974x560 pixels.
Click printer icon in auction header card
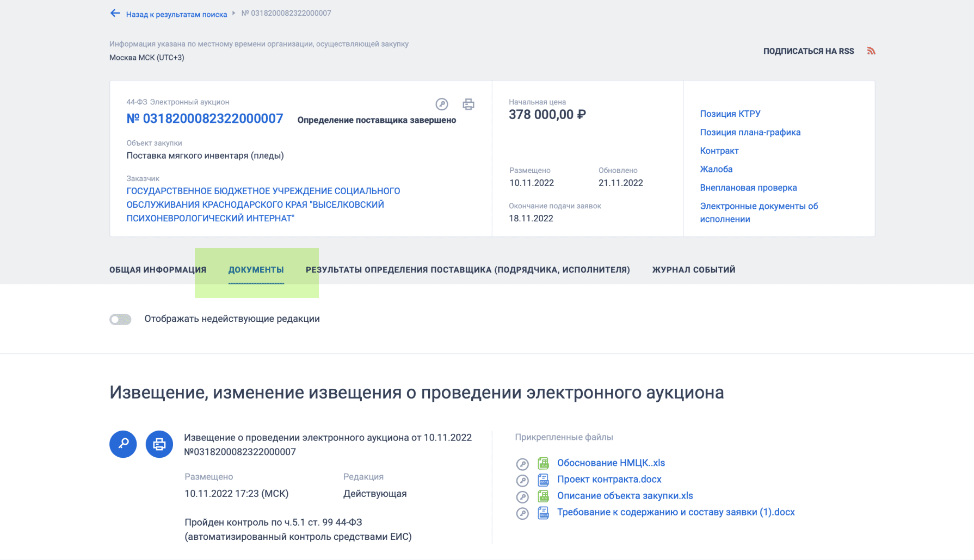(468, 104)
